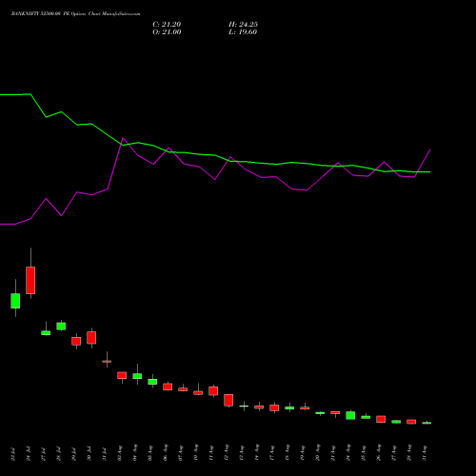Viewport: 476px width, 476px height.
Task: Select the high value H: 24.25
Action: [x=243, y=25]
